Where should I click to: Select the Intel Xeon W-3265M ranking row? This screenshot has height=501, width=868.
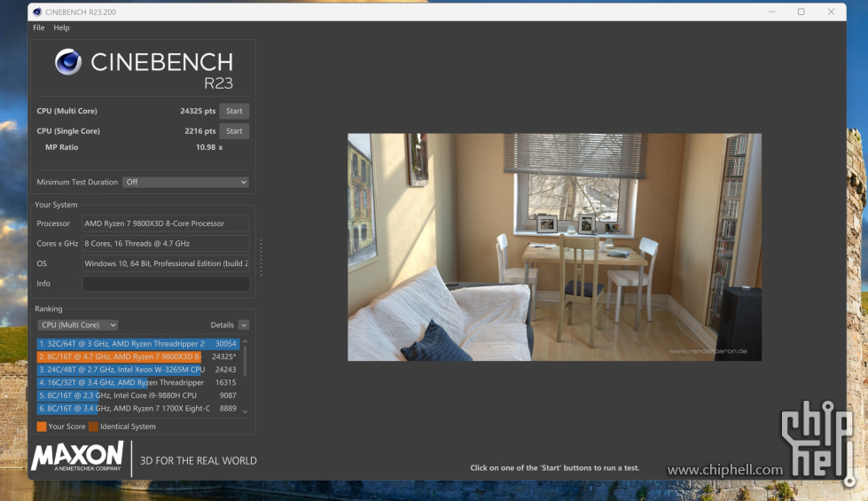pos(137,369)
